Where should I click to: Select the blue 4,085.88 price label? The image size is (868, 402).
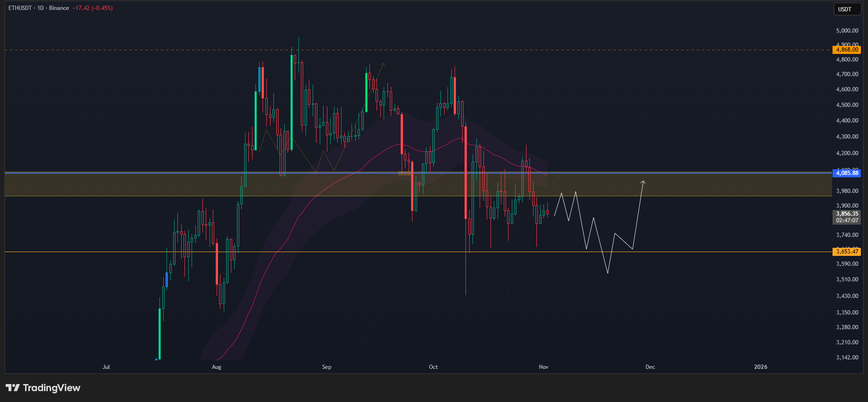(846, 173)
